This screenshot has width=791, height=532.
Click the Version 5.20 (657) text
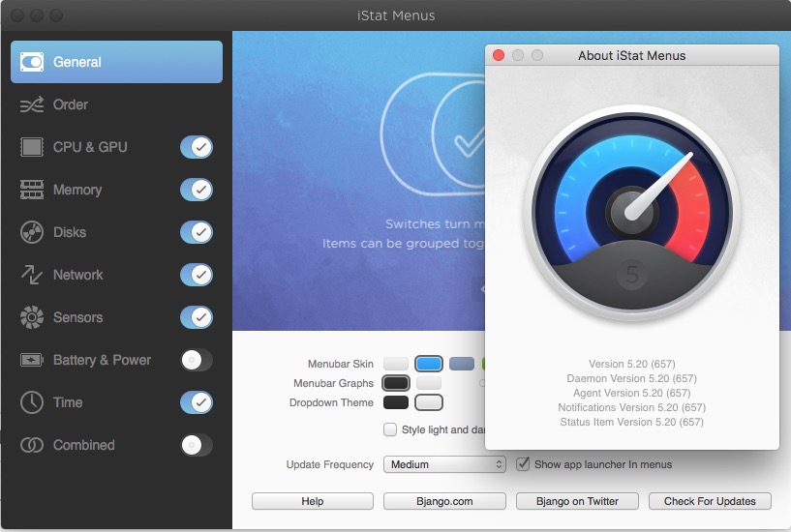pyautogui.click(x=631, y=364)
